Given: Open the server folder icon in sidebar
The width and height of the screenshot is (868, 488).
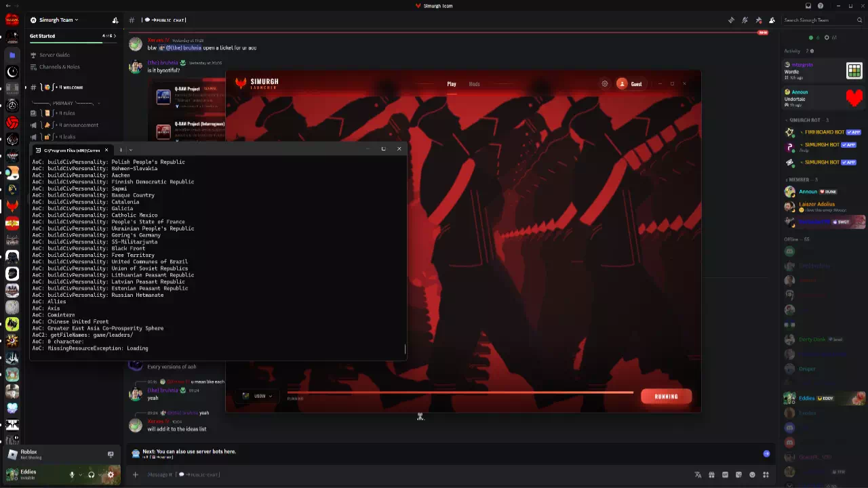Looking at the screenshot, I should pyautogui.click(x=12, y=55).
